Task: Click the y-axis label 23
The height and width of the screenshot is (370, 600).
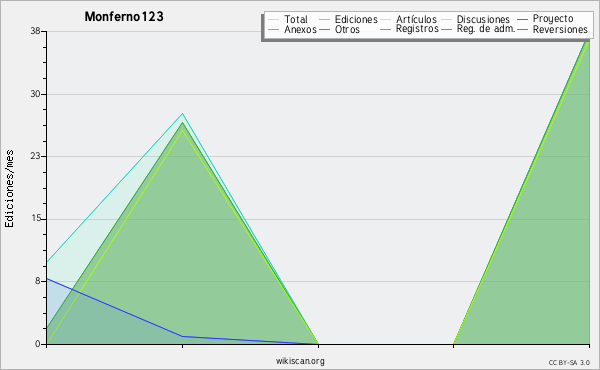Action: [36, 156]
